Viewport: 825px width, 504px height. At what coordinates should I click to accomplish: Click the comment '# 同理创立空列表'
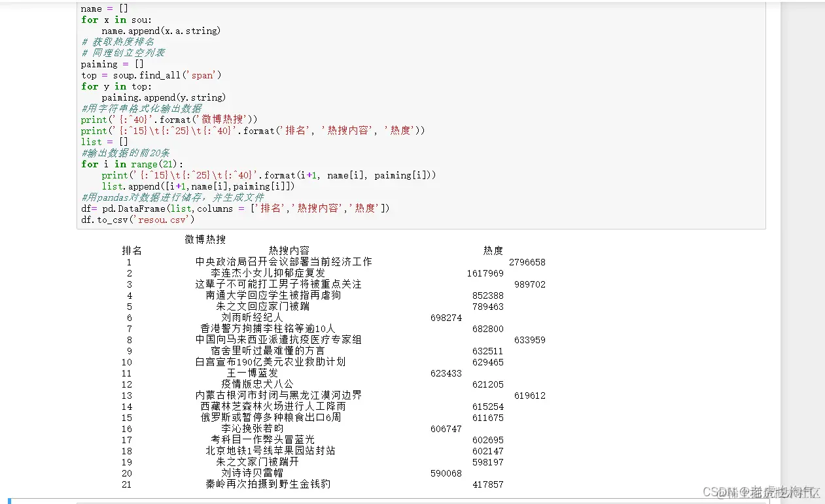[123, 53]
